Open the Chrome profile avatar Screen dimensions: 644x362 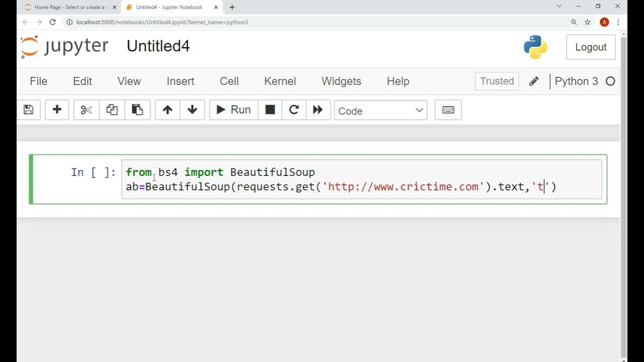click(x=605, y=22)
